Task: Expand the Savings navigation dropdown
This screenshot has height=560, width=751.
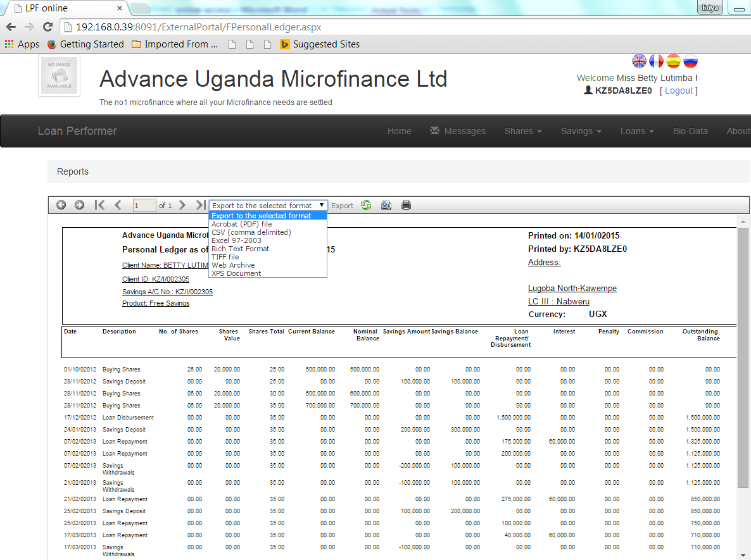Action: [x=581, y=131]
